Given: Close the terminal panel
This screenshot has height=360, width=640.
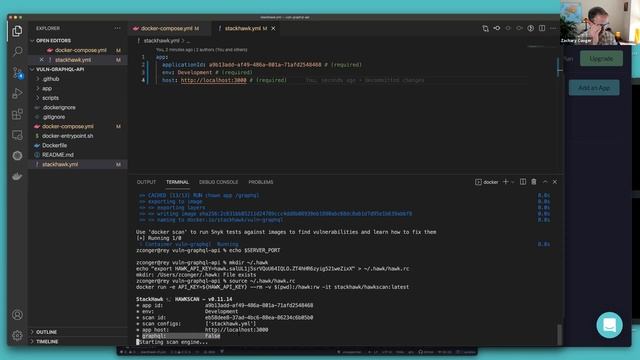Looking at the screenshot, I should tap(555, 182).
